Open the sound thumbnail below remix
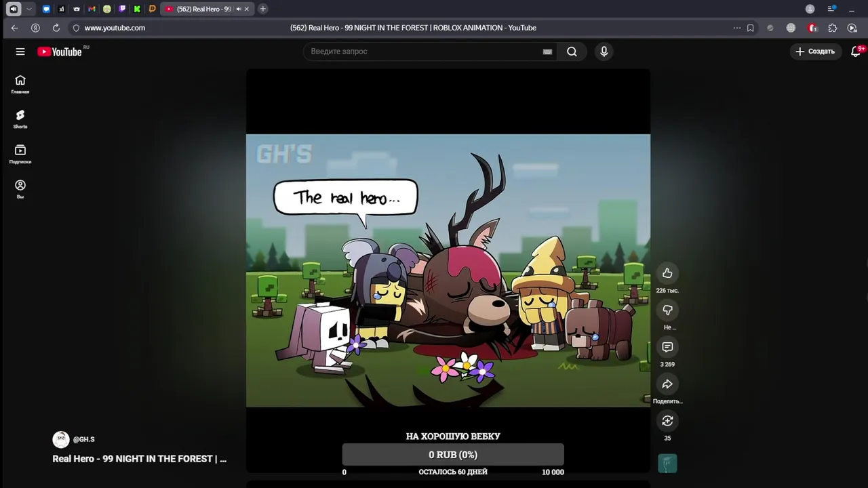This screenshot has width=868, height=488. [x=667, y=464]
